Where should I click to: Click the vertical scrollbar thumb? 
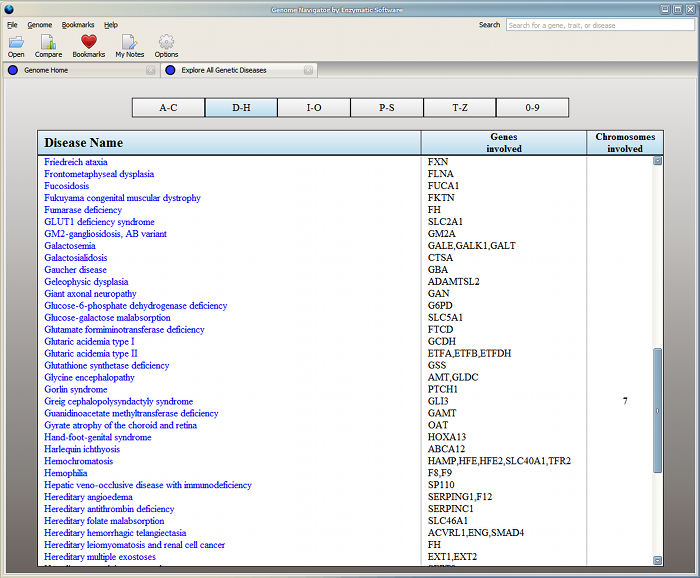(658, 410)
